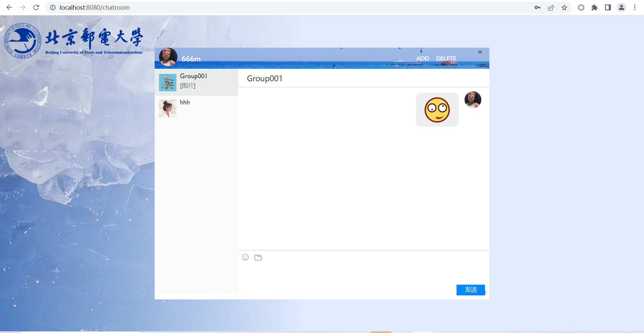Image resolution: width=644 pixels, height=333 pixels.
Task: Open the hhh conversation in list
Action: 205,108
